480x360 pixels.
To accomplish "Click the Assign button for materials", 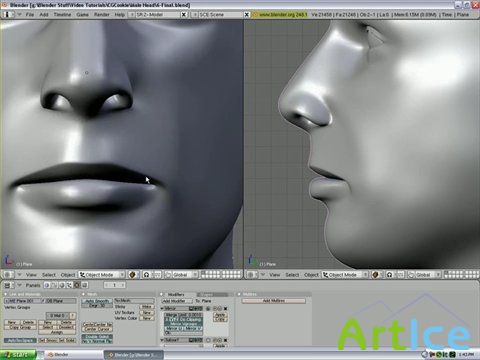I will click(57, 332).
